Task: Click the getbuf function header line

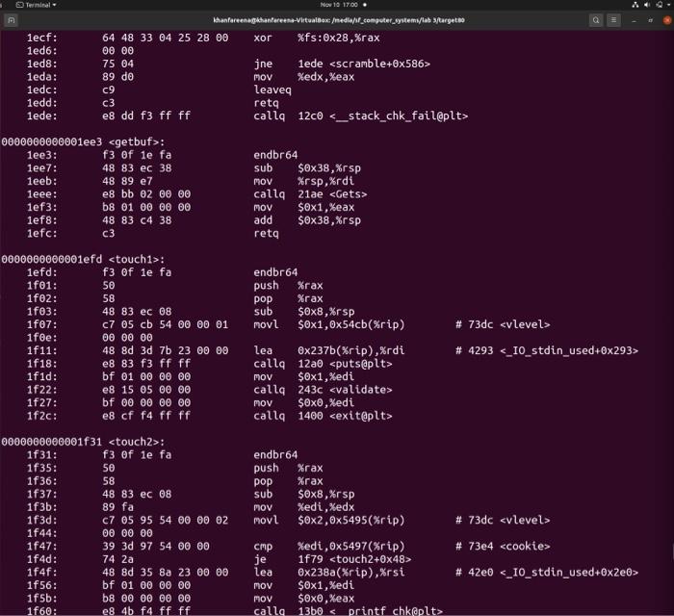Action: click(x=83, y=141)
